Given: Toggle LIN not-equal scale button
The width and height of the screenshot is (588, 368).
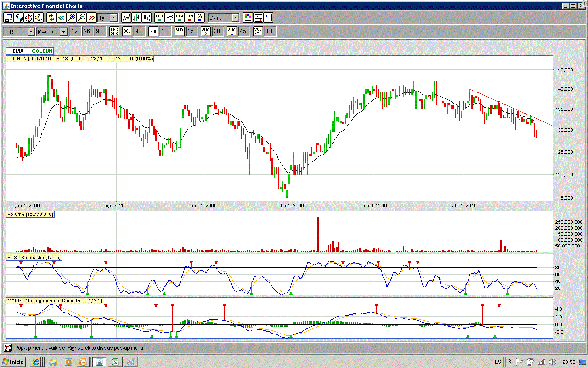Looking at the screenshot, I should (190, 17).
